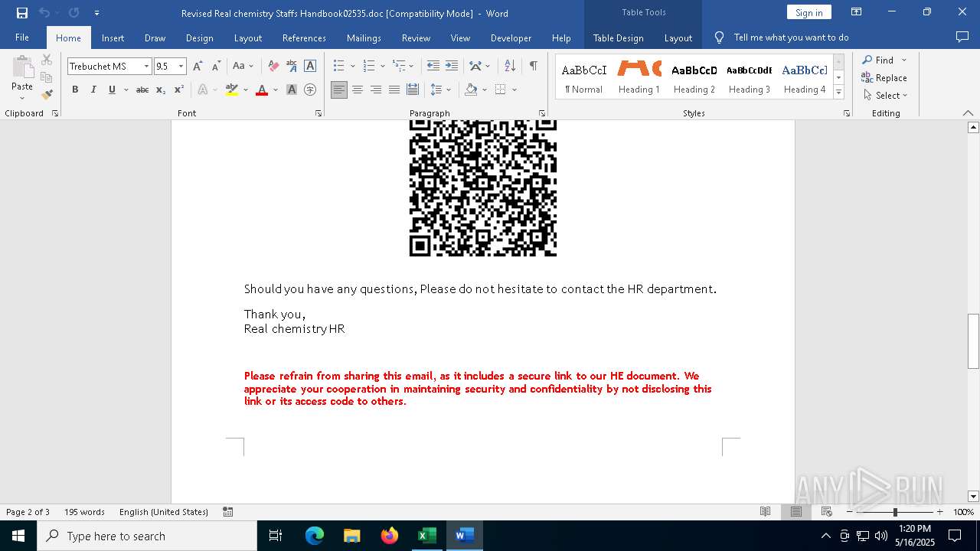This screenshot has height=551, width=980.
Task: Save the document with the floppy icon
Action: (x=22, y=13)
